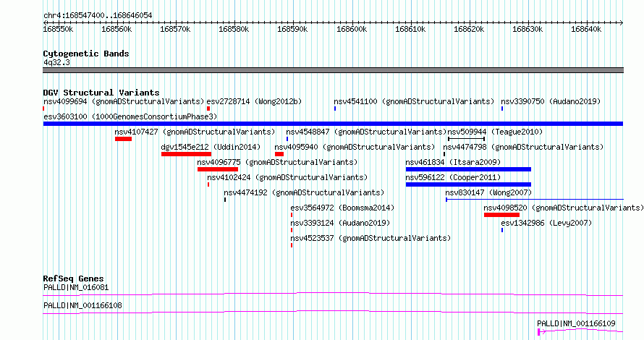Viewport: 644px width, 340px height.
Task: Click the chr4:168547400..168646054 coordinate text
Action: [x=98, y=15]
